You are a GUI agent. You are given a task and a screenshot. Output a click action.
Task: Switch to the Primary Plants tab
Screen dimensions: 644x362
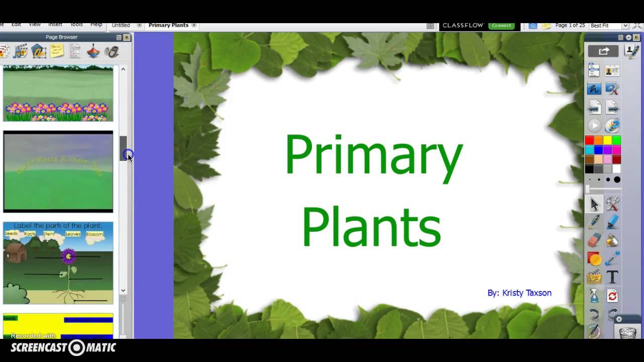tap(169, 25)
